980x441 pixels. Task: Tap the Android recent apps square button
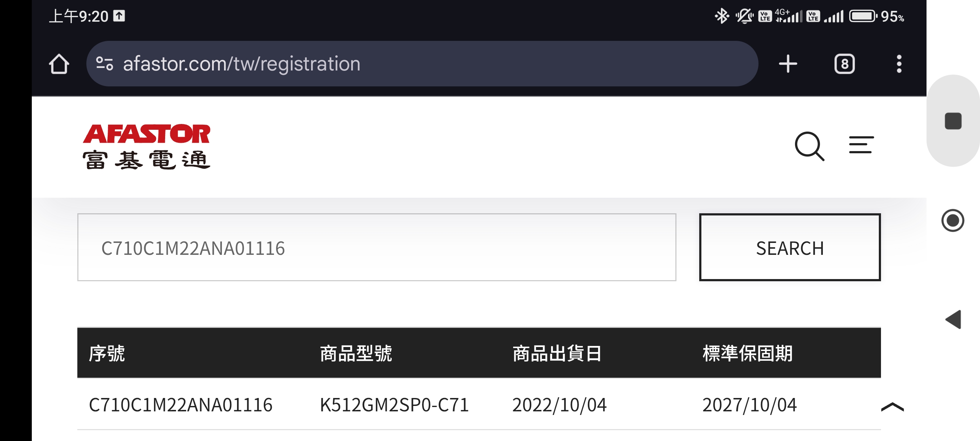coord(953,121)
